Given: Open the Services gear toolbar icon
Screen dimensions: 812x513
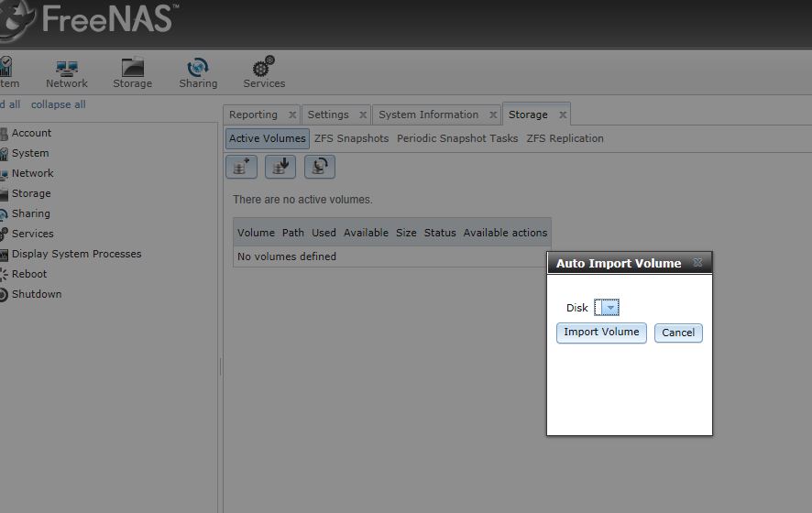Looking at the screenshot, I should (264, 73).
